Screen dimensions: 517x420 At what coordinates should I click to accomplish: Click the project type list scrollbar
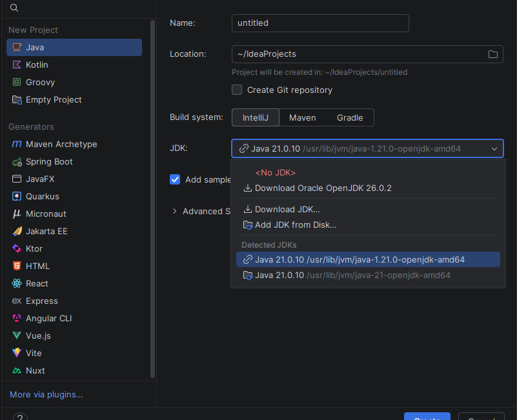pyautogui.click(x=152, y=199)
